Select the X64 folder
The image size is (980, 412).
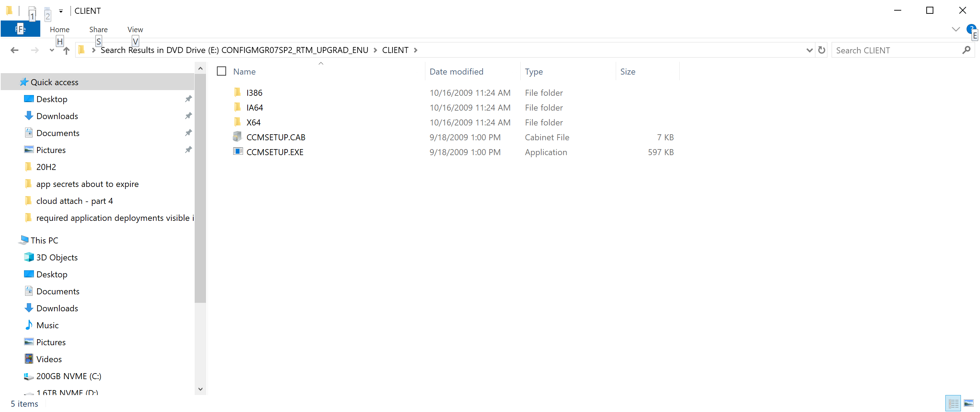(x=253, y=122)
